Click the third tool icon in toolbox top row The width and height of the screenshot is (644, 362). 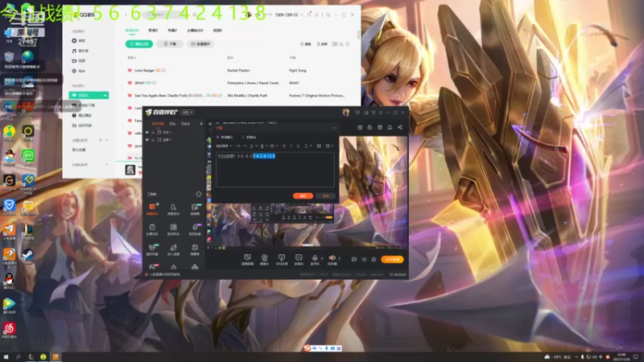tap(195, 208)
